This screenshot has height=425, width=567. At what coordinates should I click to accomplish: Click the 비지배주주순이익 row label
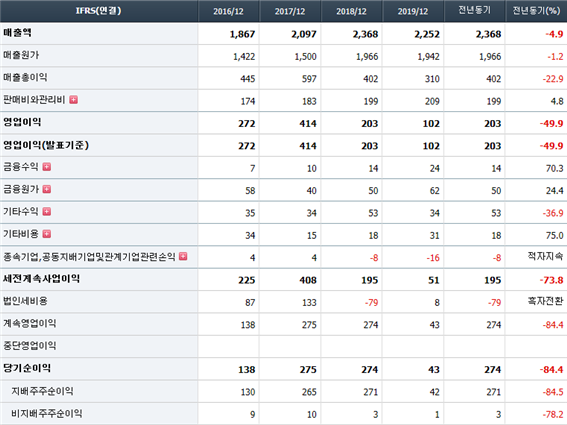pyautogui.click(x=47, y=413)
